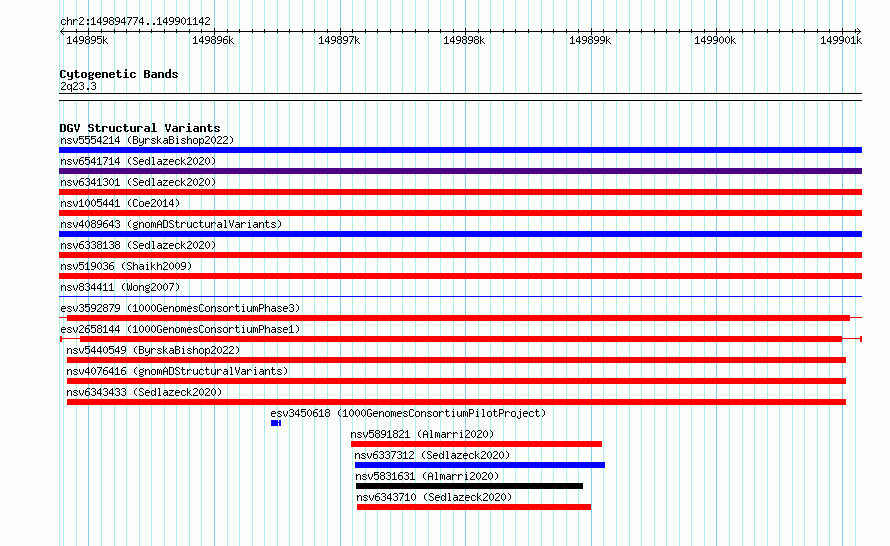Click ruler position 149900k
The width and height of the screenshot is (890, 546).
[715, 40]
